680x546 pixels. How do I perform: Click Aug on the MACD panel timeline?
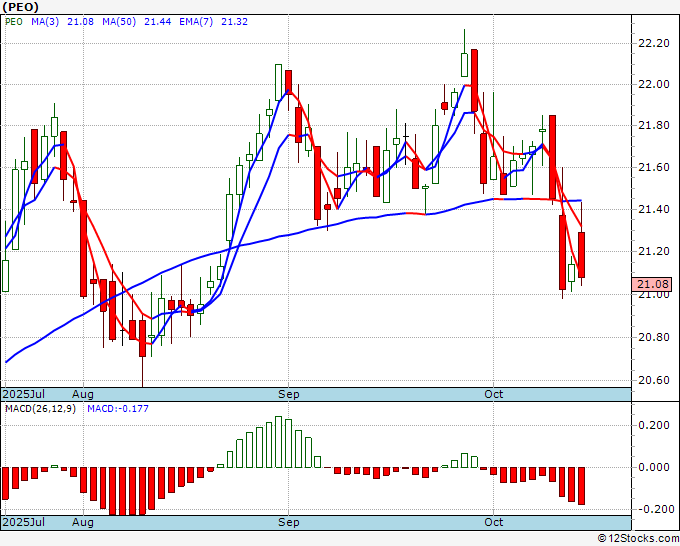83,522
